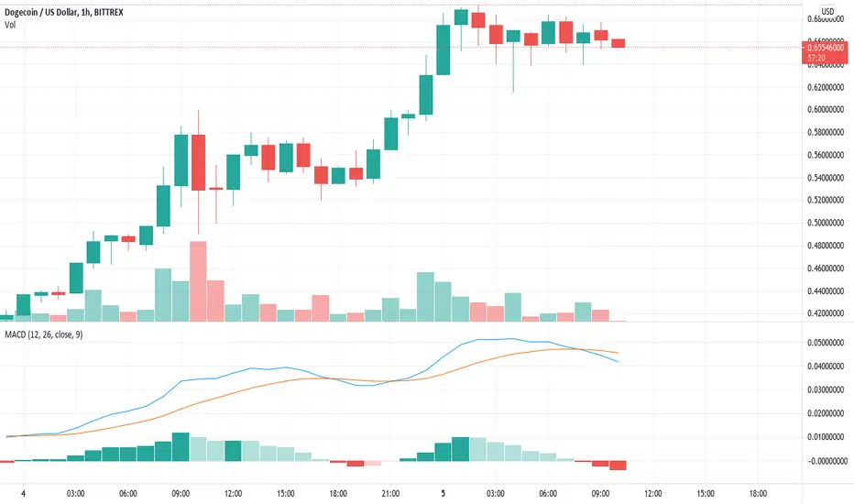Click the Vol indicator label
This screenshot has width=854, height=504.
pos(10,25)
